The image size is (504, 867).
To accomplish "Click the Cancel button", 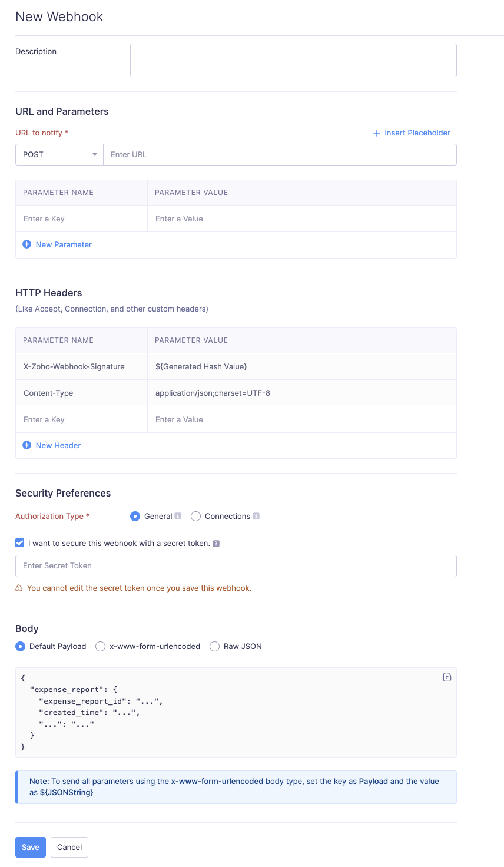I will (69, 848).
